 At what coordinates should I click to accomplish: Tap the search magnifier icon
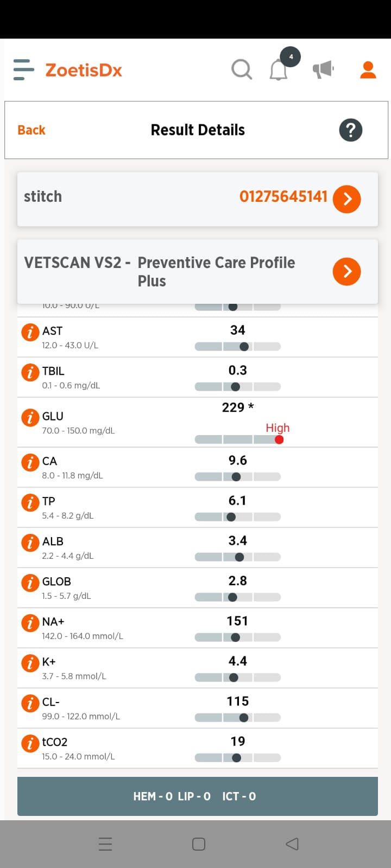242,70
